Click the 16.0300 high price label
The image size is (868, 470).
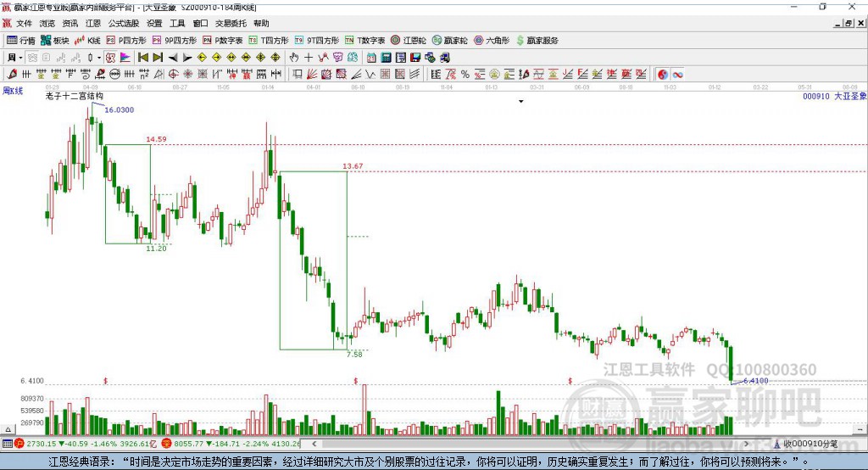click(119, 109)
